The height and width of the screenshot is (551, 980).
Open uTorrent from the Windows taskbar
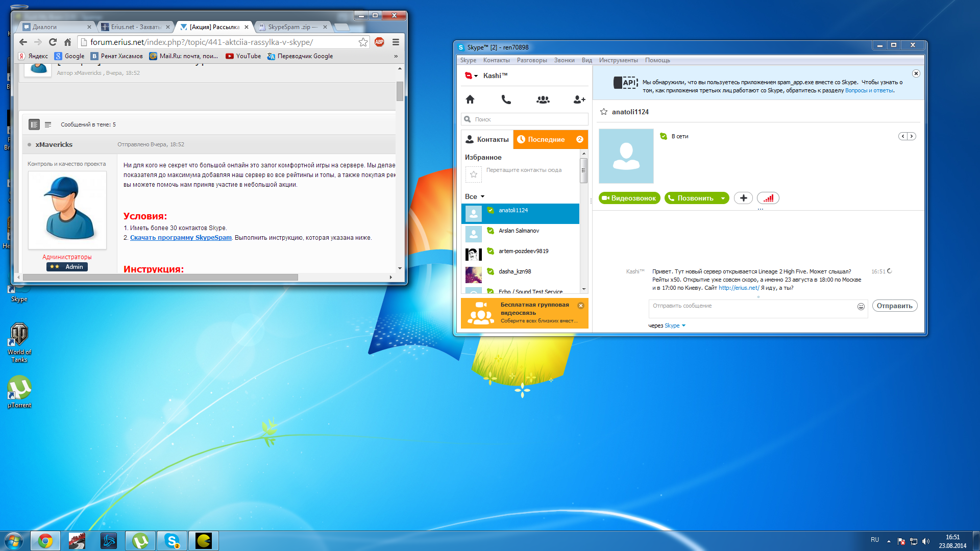click(x=140, y=541)
